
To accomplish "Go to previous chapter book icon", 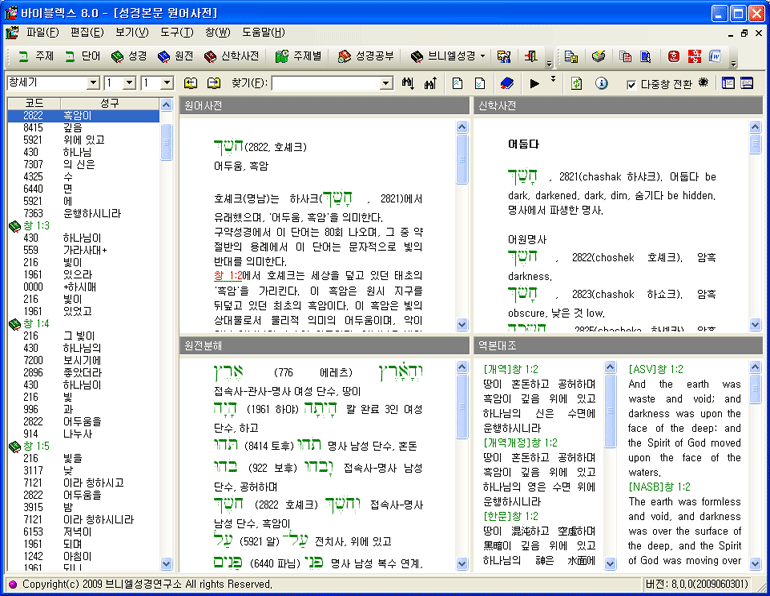I will [191, 83].
